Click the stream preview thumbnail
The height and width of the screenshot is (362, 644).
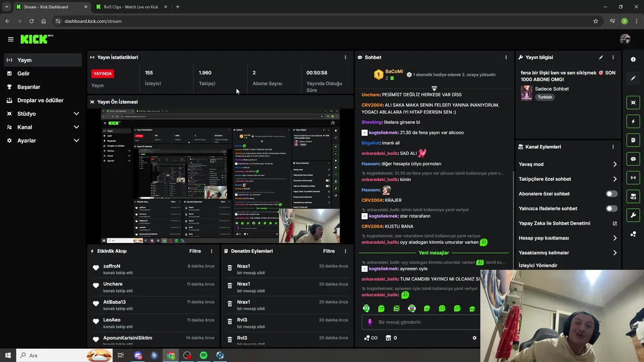[x=220, y=176]
